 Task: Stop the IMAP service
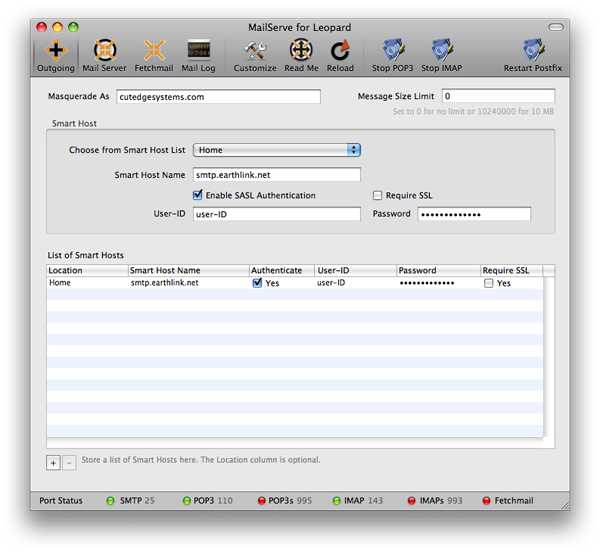point(441,54)
